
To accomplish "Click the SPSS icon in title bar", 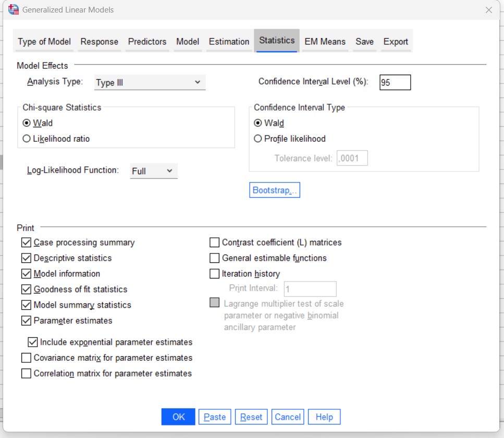I will point(14,9).
